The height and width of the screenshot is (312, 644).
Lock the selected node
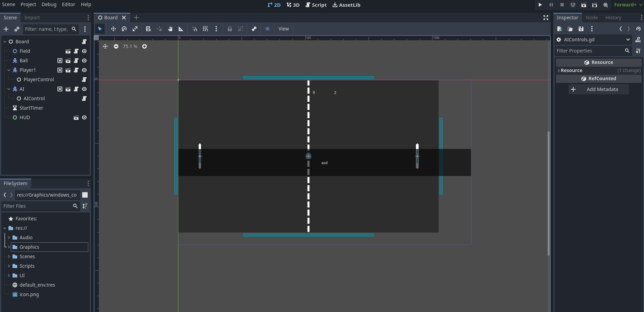click(x=230, y=29)
